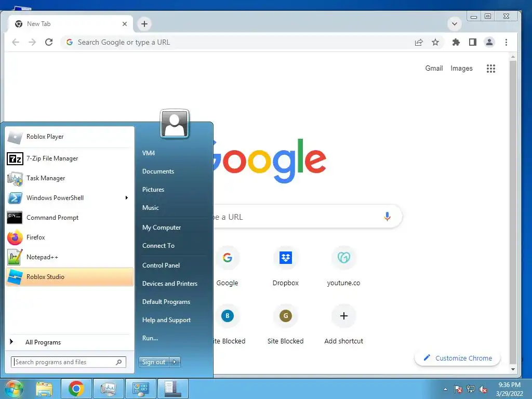Open the Images link
The height and width of the screenshot is (399, 532).
click(461, 68)
